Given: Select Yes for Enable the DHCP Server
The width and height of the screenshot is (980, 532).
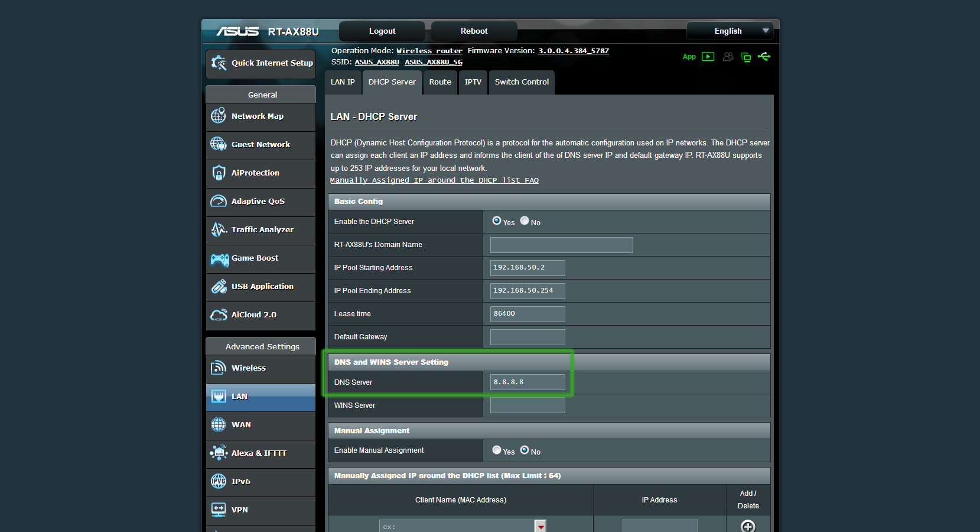Looking at the screenshot, I should [497, 220].
